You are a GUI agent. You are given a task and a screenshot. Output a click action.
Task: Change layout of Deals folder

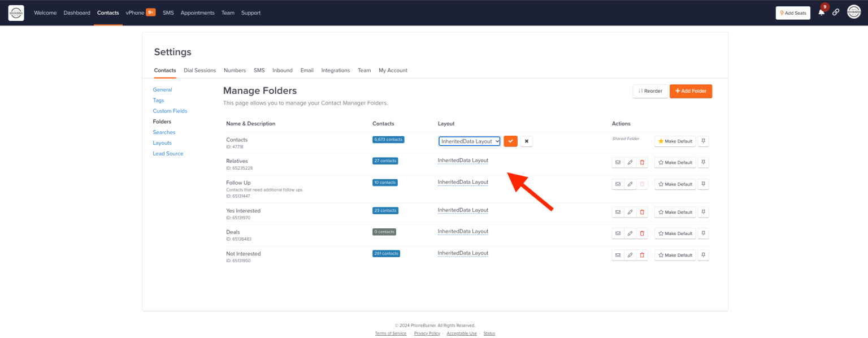click(463, 232)
